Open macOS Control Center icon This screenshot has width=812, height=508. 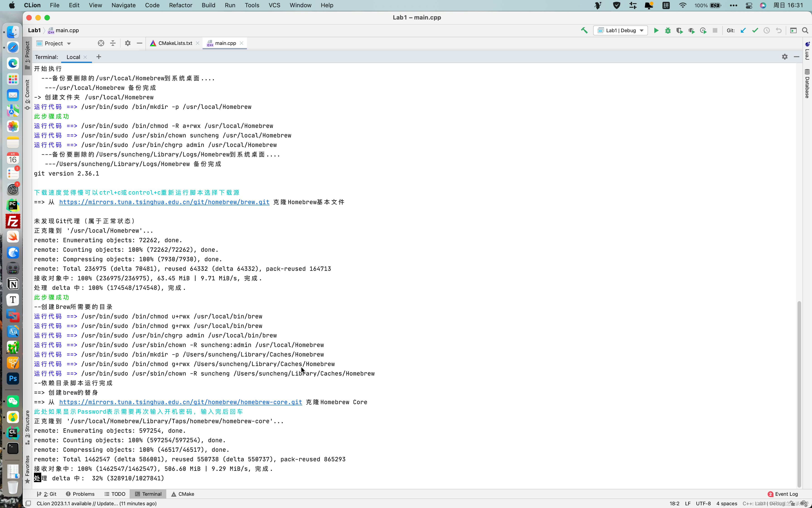pos(749,5)
